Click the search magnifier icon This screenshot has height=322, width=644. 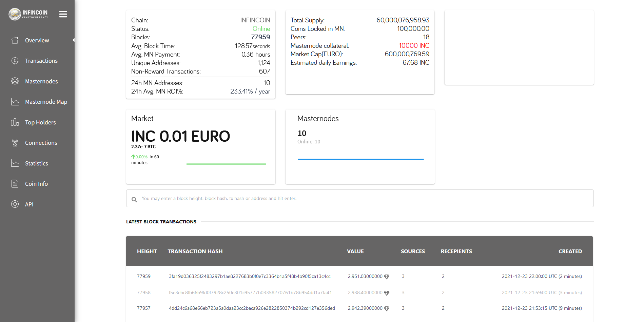pyautogui.click(x=134, y=199)
